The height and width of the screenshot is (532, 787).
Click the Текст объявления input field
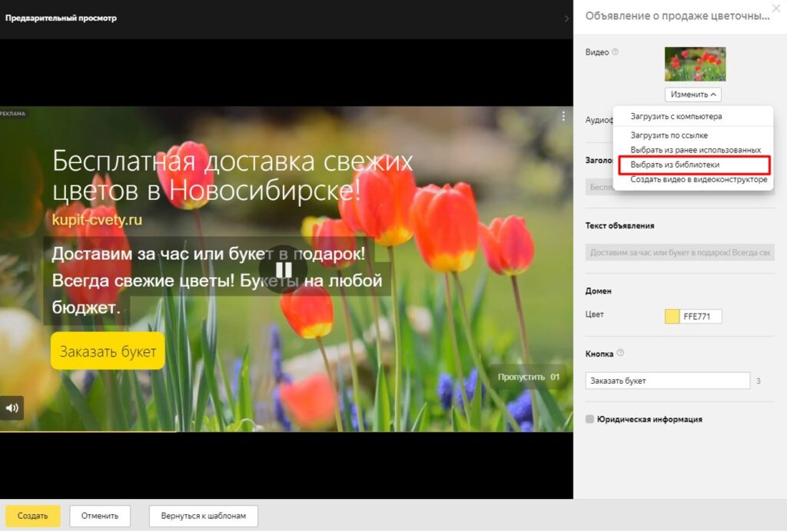[679, 252]
